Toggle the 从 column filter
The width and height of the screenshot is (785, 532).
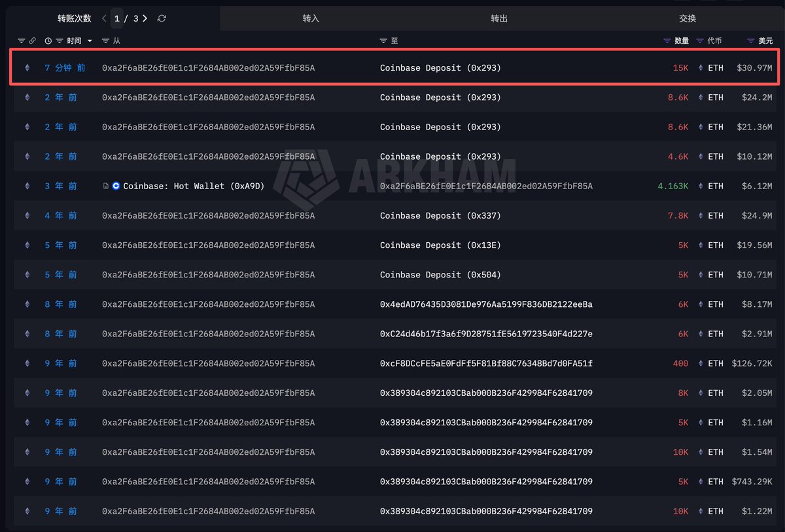(105, 41)
